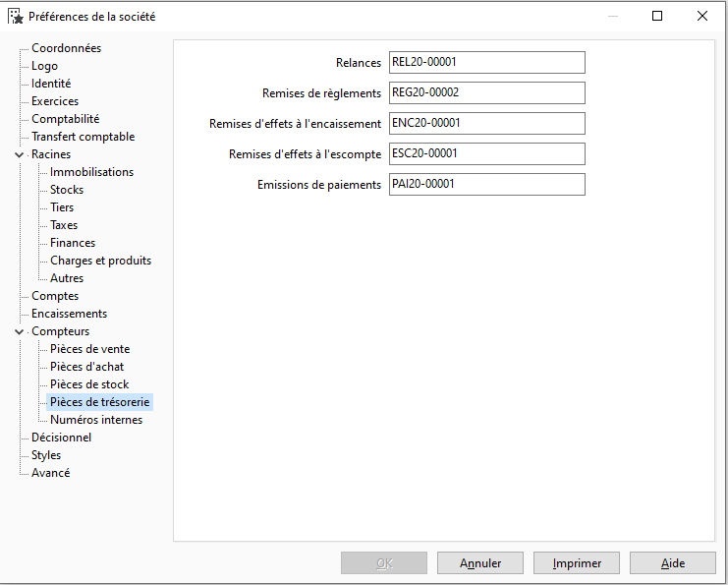
Task: Click the greyed-out OK button
Action: coord(384,563)
